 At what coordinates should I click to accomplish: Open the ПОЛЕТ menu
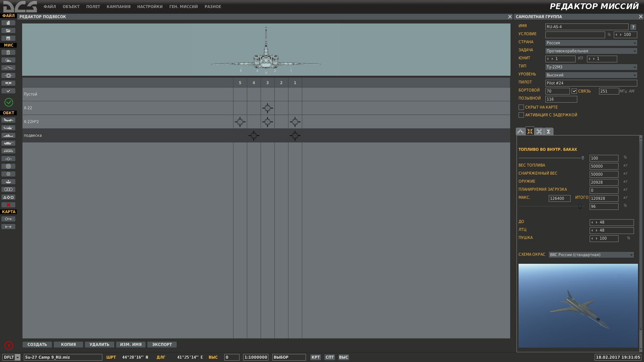coord(93,7)
